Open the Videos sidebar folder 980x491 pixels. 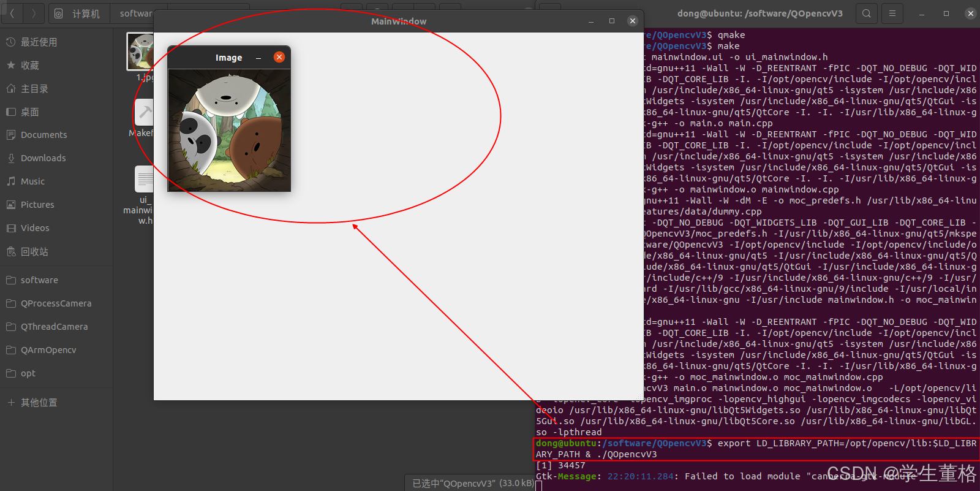click(x=56, y=228)
